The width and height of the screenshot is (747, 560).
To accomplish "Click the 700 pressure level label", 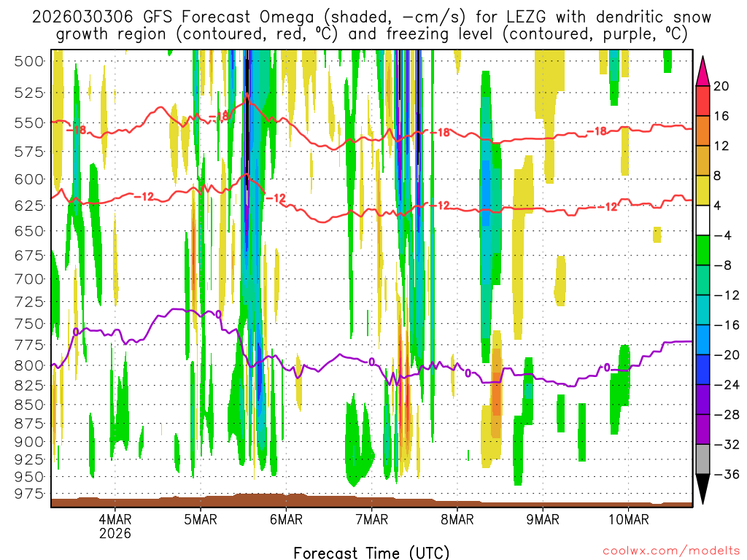I will [28, 279].
